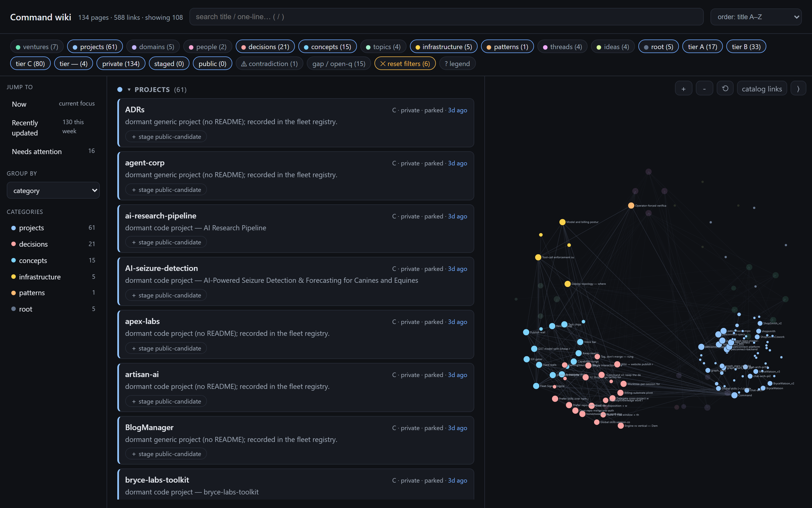The image size is (812, 508).
Task: Toggle the domains (5) filter chip
Action: (x=153, y=47)
